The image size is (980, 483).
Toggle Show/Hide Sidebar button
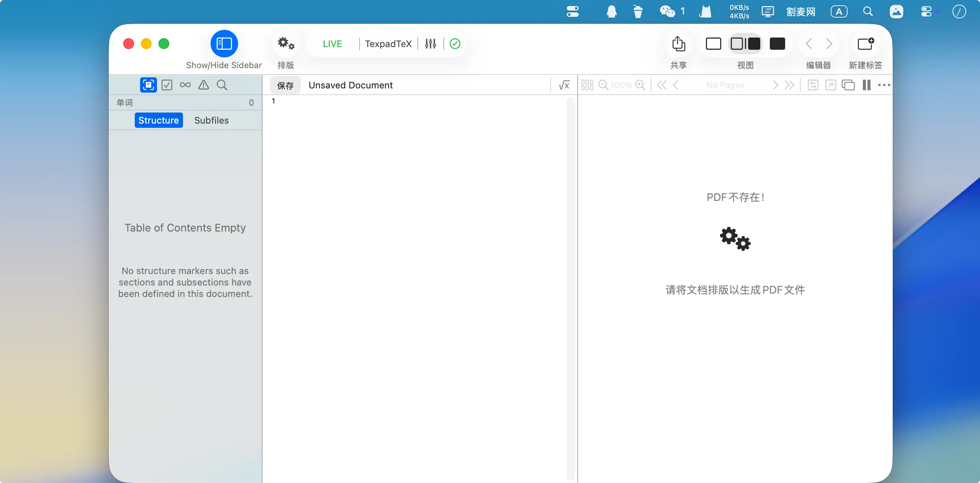point(224,44)
